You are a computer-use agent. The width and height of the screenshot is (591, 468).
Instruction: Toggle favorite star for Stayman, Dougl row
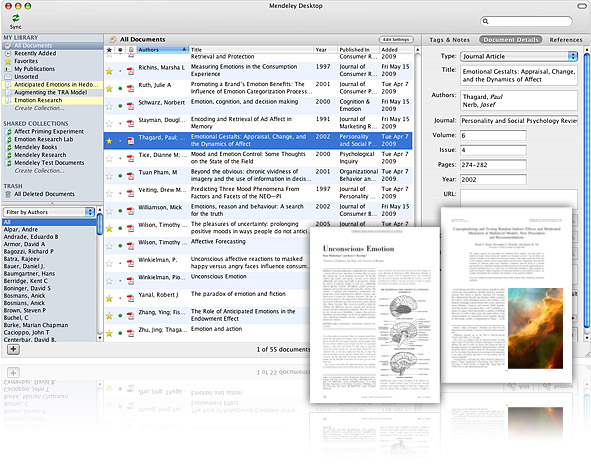pyautogui.click(x=109, y=123)
